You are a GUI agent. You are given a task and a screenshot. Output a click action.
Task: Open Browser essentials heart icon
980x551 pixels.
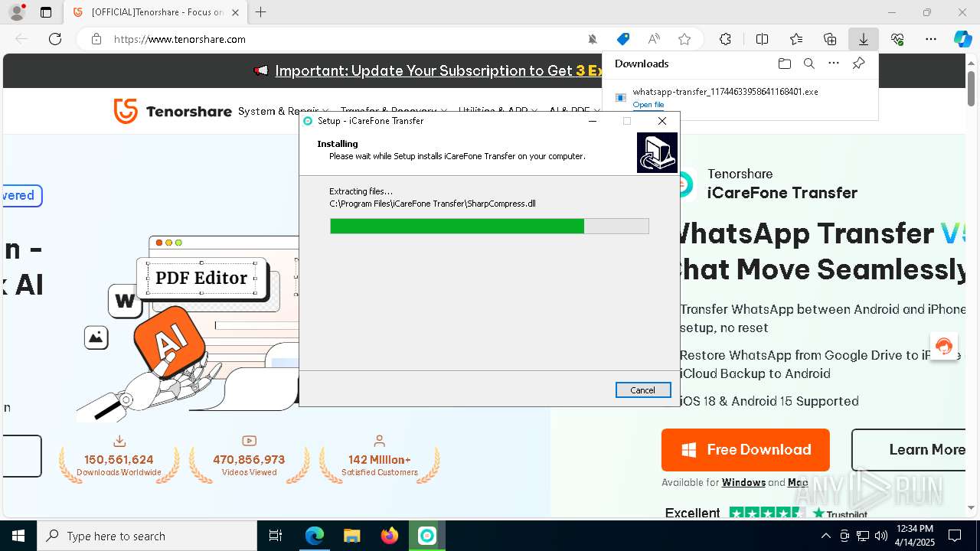point(897,39)
